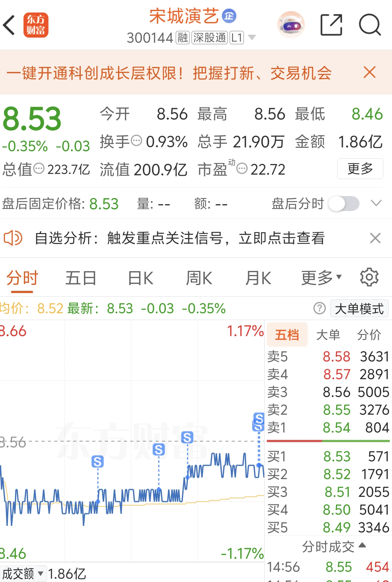The image size is (392, 582).
Task: Tap the L1 level tag
Action: point(237,38)
